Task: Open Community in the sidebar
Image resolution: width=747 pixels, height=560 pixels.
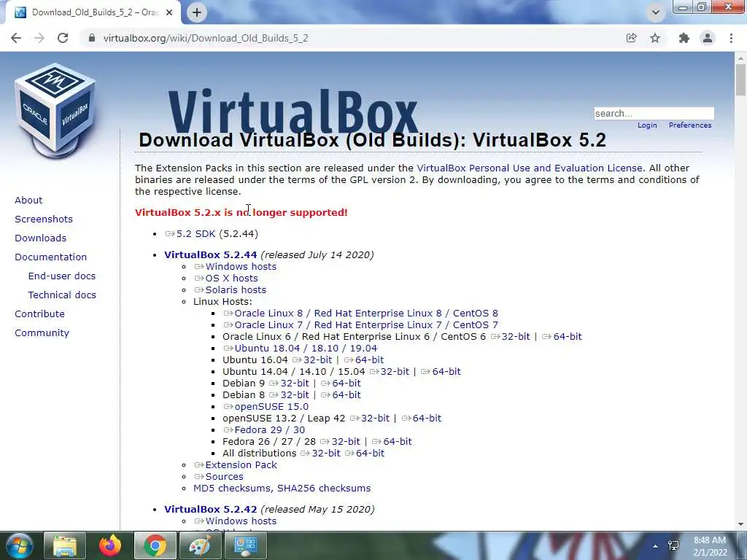Action: [x=42, y=332]
